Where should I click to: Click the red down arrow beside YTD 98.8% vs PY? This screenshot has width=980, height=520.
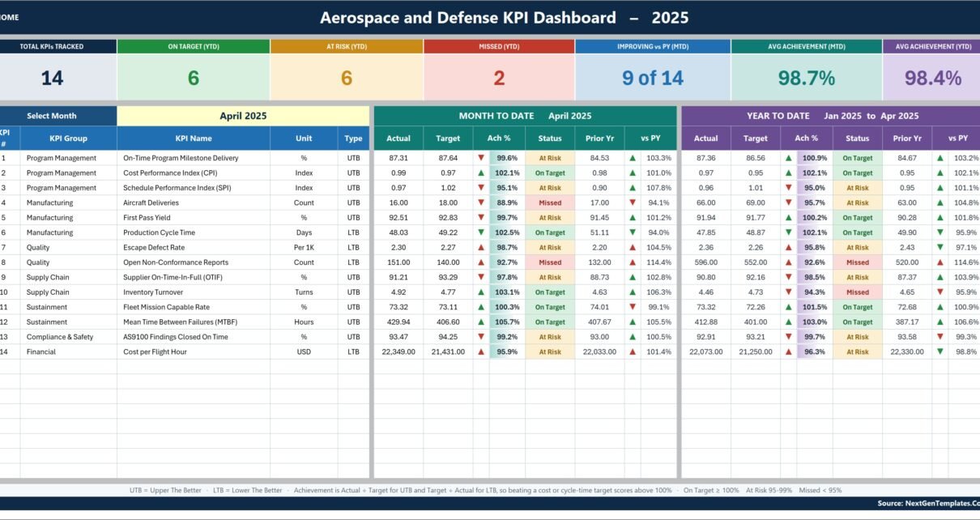tap(940, 352)
